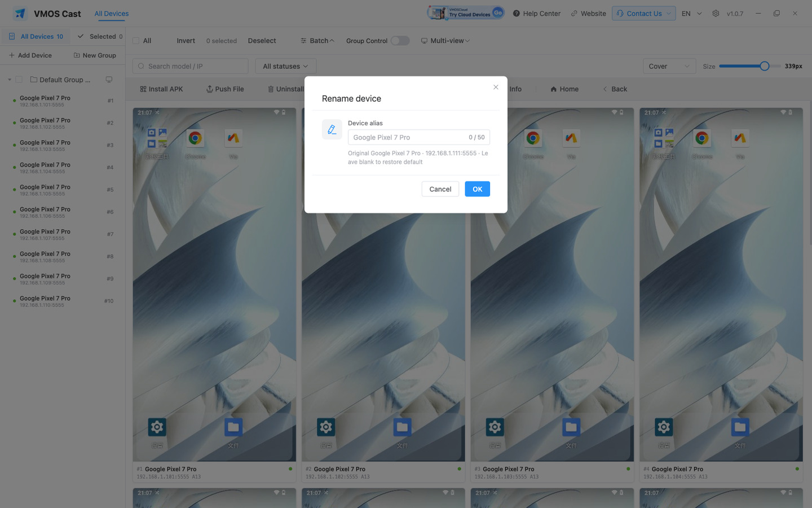Viewport: 812px width, 508px height.
Task: Check the All devices checkbox
Action: pyautogui.click(x=136, y=41)
